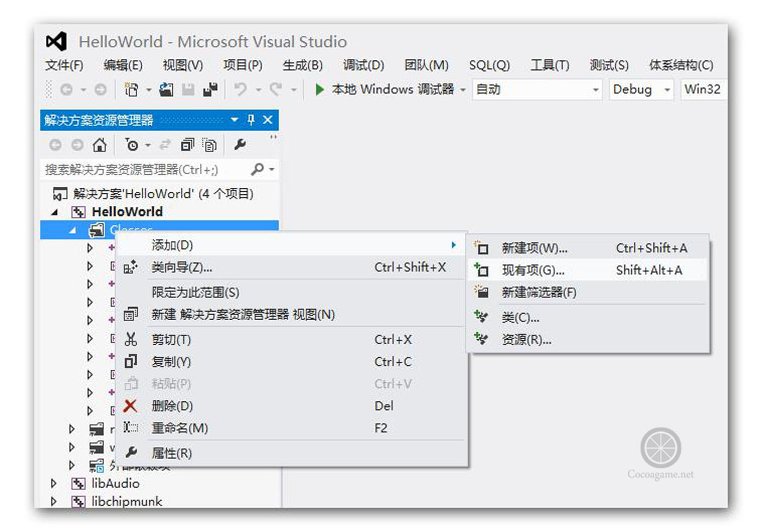Image resolution: width=763 pixels, height=532 pixels.
Task: Open the 测试(S) menu
Action: tap(609, 65)
